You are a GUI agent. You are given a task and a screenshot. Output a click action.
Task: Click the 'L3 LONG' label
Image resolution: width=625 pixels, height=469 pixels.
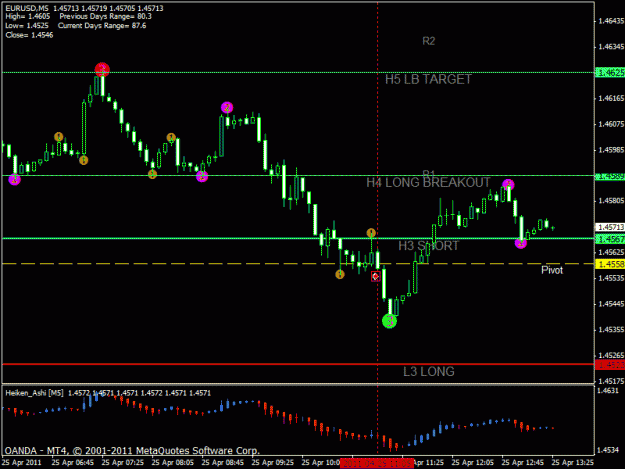(428, 371)
